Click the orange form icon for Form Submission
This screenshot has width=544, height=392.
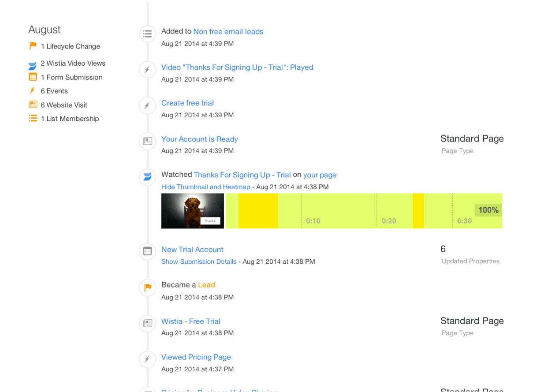33,77
